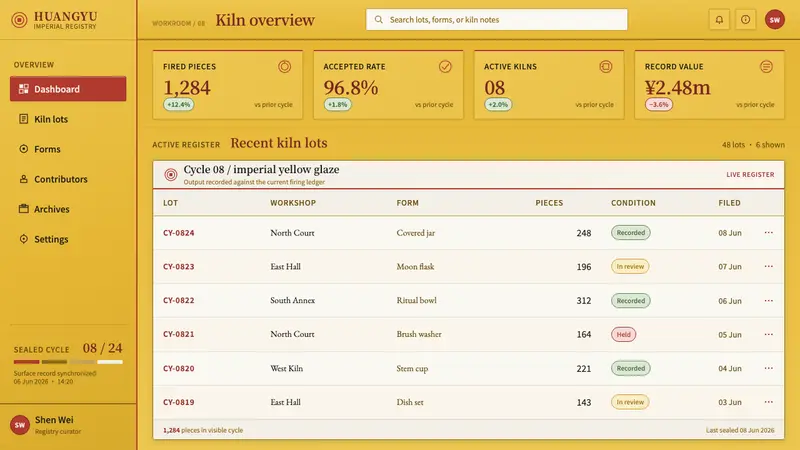Sort by the Pieces column header
The image size is (800, 450).
[x=549, y=203]
